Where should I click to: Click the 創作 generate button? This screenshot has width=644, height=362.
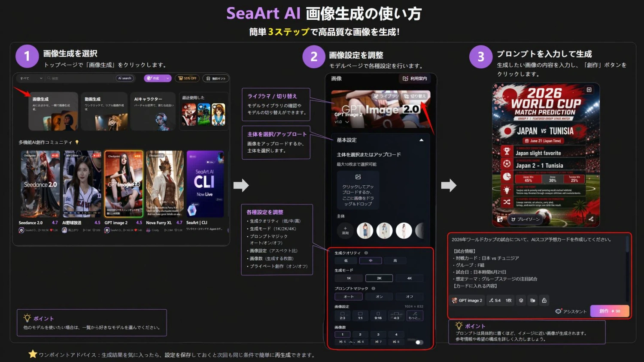click(x=610, y=311)
